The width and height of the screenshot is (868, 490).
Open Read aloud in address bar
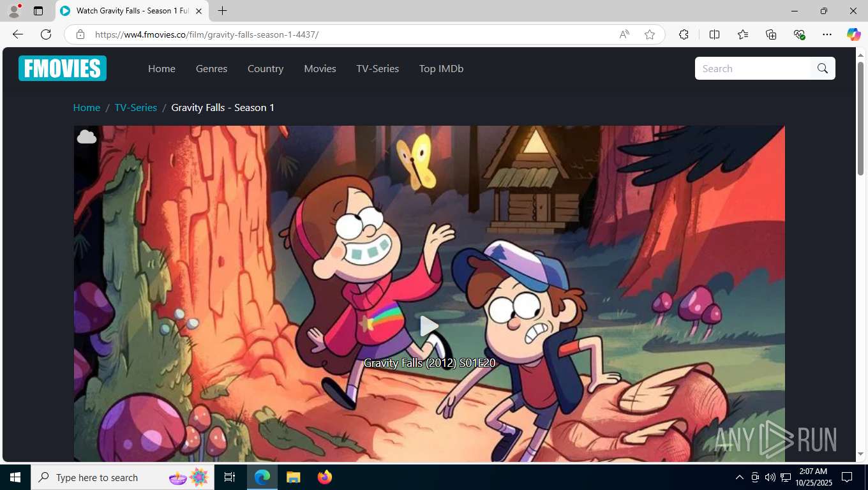pyautogui.click(x=624, y=34)
